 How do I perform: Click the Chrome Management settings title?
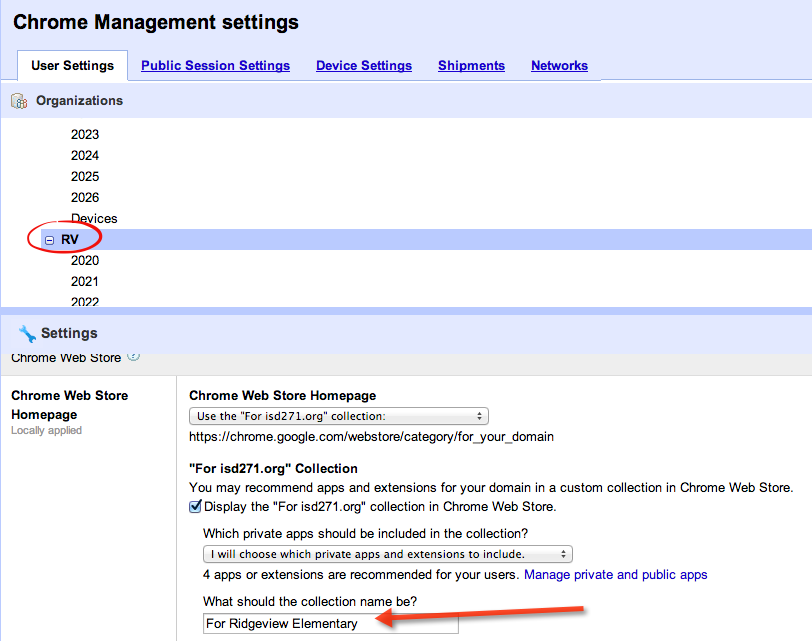(x=156, y=22)
